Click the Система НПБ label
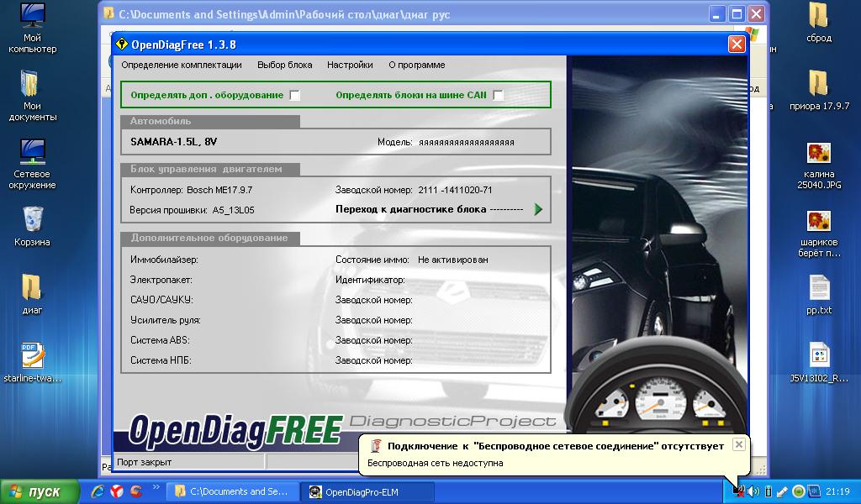Screen dimensions: 861x504 [x=161, y=361]
